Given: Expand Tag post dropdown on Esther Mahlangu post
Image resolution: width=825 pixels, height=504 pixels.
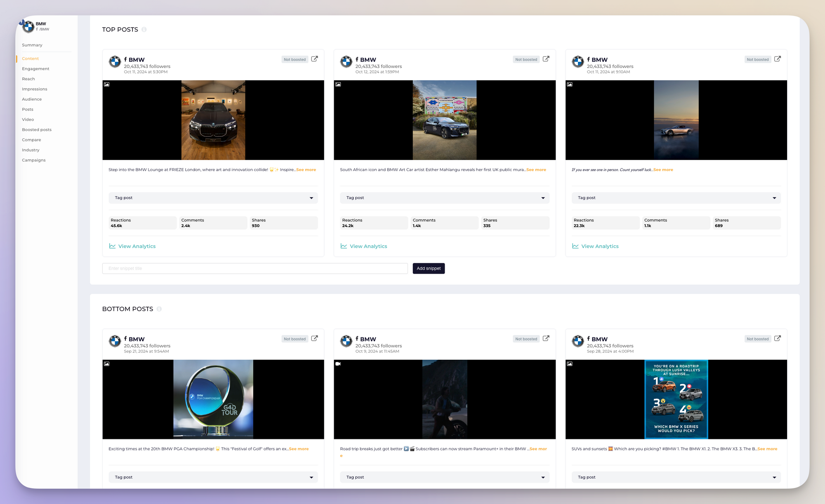Looking at the screenshot, I should pyautogui.click(x=444, y=198).
